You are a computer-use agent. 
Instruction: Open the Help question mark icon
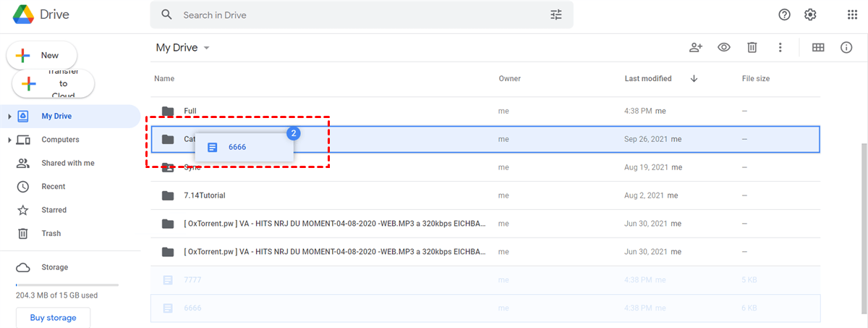pos(784,14)
